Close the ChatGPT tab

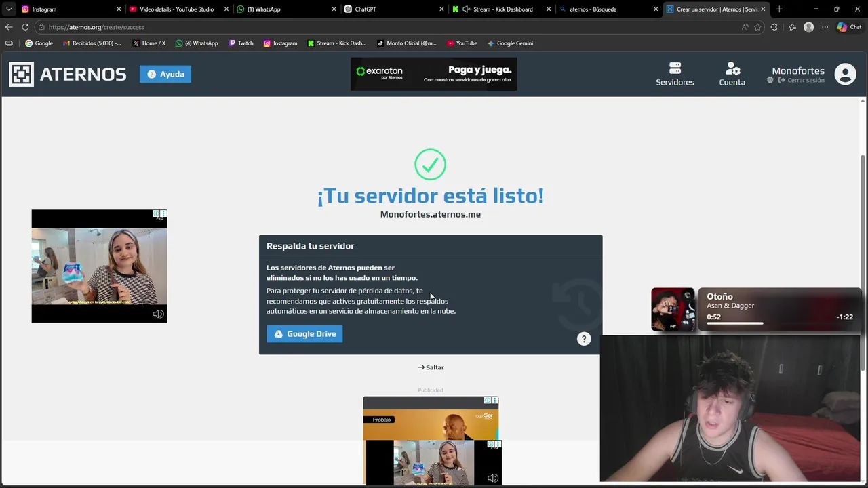click(x=441, y=9)
